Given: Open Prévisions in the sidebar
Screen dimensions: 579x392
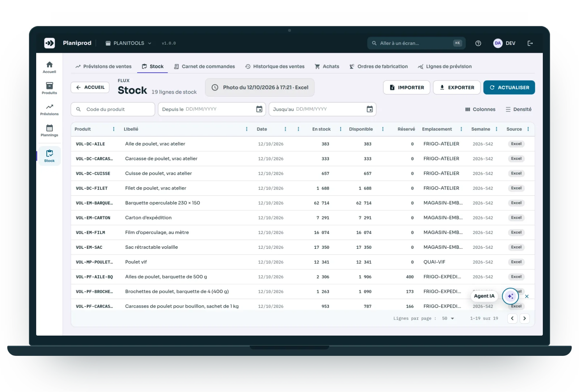Looking at the screenshot, I should tap(50, 110).
